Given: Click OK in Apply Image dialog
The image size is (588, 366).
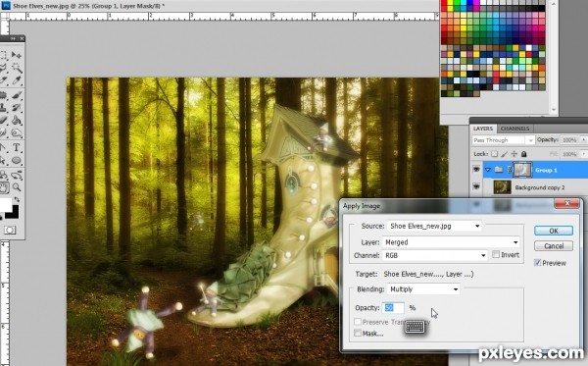Looking at the screenshot, I should (x=554, y=231).
